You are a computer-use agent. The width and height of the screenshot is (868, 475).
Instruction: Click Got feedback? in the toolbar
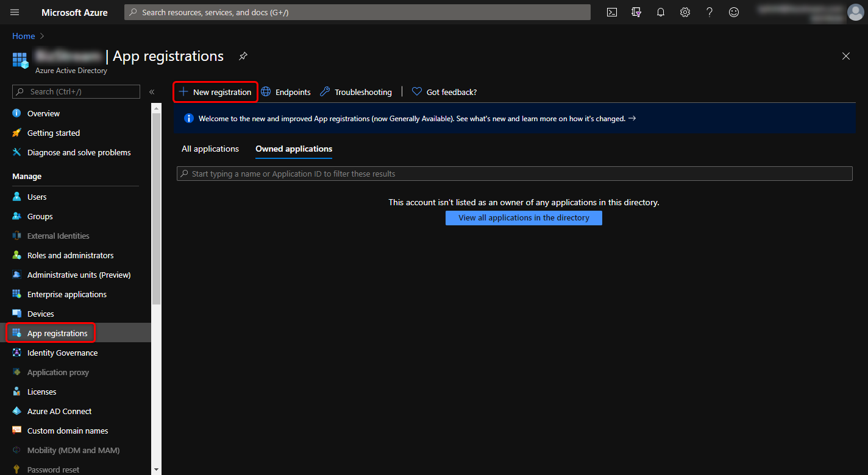(x=444, y=92)
